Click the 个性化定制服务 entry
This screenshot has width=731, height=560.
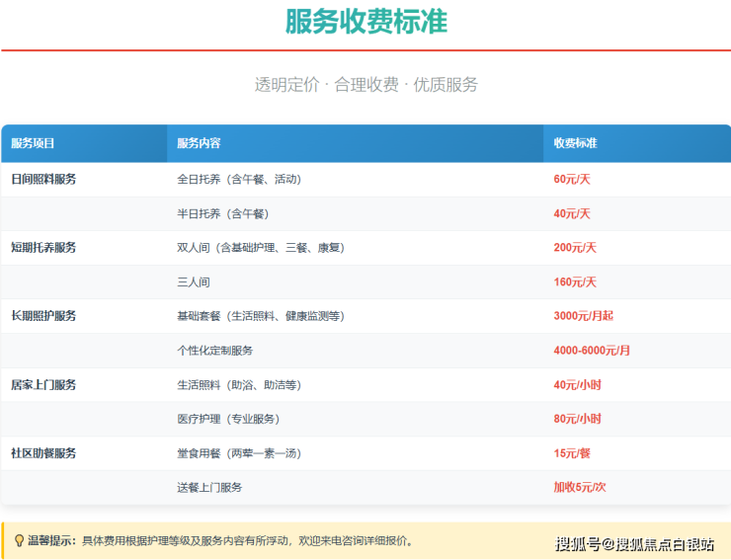click(x=214, y=351)
